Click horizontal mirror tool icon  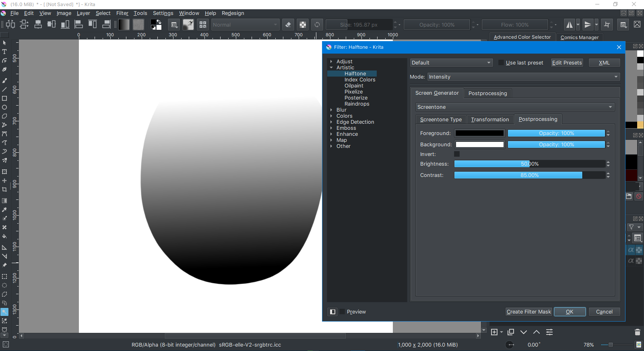tap(569, 25)
